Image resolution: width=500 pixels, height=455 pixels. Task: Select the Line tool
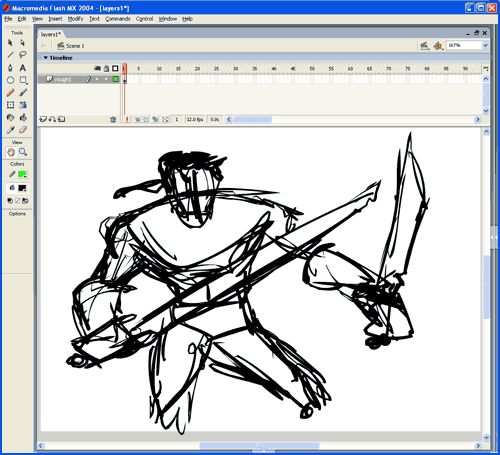[x=10, y=55]
